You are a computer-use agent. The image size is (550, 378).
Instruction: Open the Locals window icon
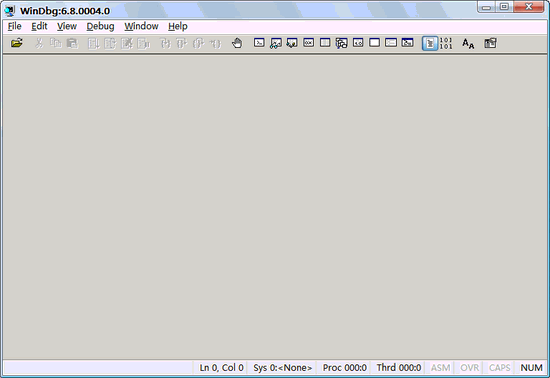[x=292, y=43]
